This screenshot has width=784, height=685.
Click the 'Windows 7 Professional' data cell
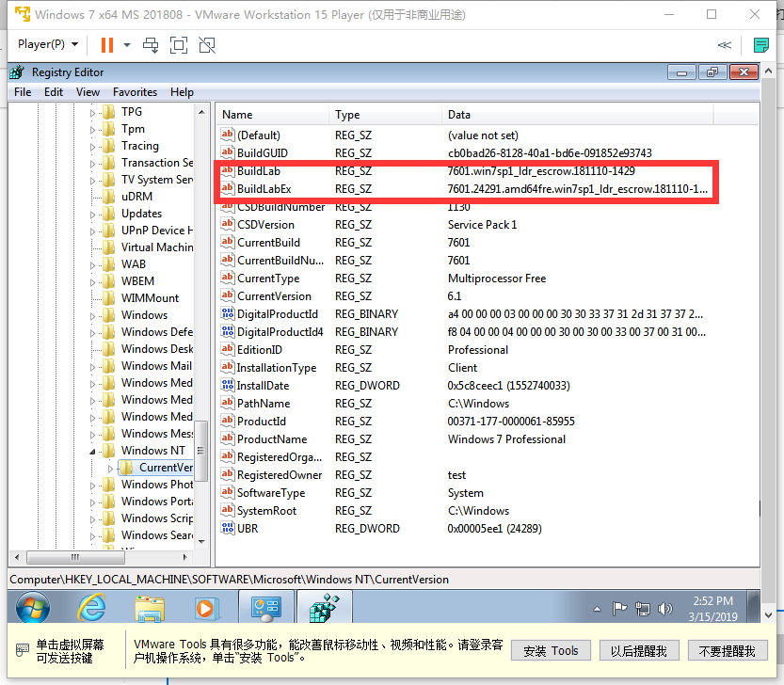506,439
